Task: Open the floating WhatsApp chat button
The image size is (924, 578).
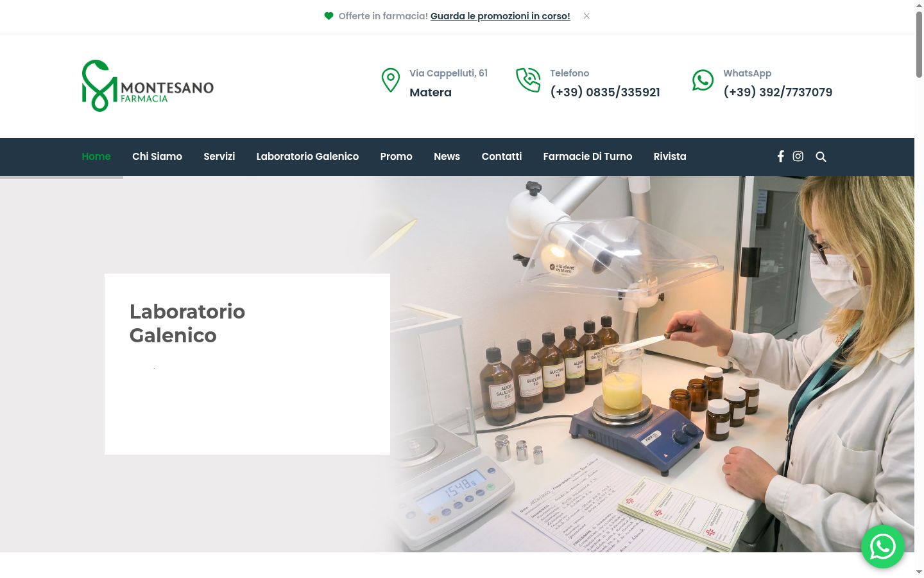Action: [882, 547]
